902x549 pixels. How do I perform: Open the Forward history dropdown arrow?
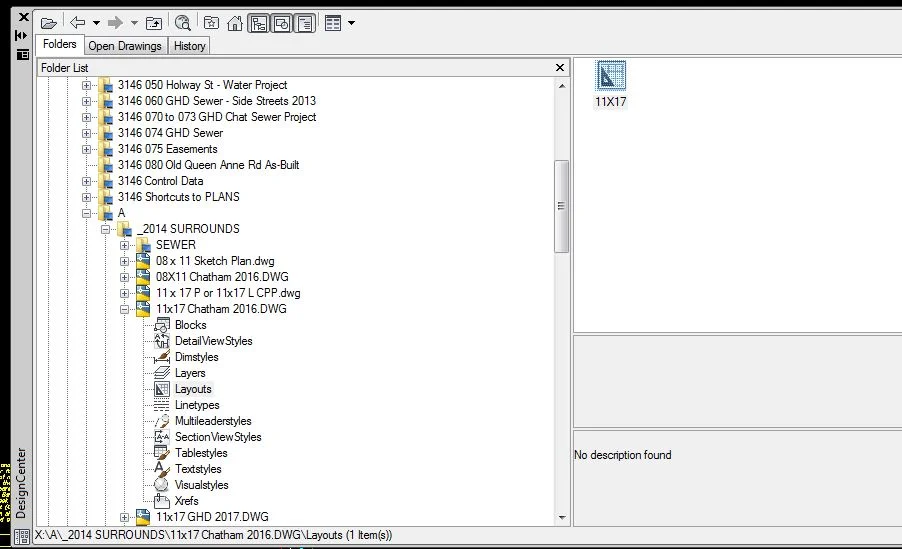pyautogui.click(x=134, y=23)
